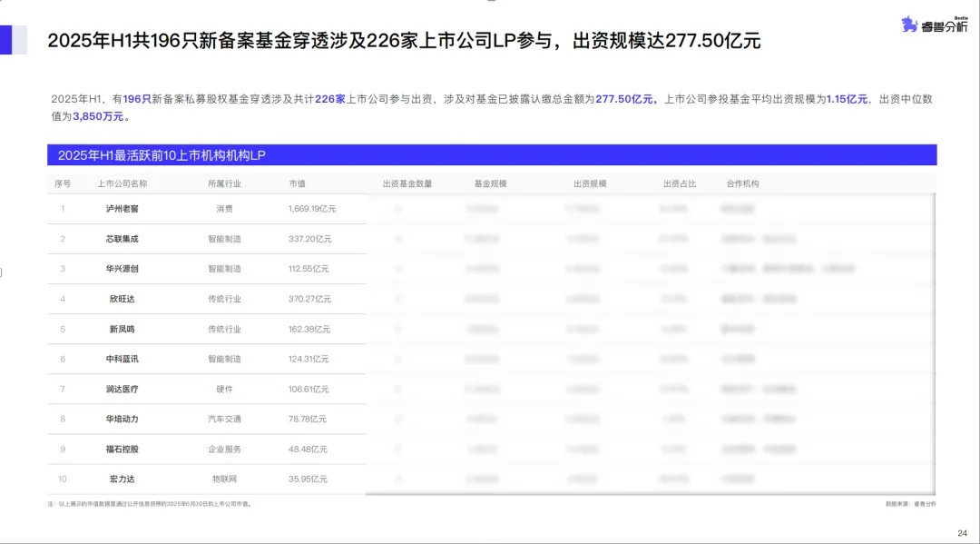Select company name 中科蓝讯

(x=122, y=359)
